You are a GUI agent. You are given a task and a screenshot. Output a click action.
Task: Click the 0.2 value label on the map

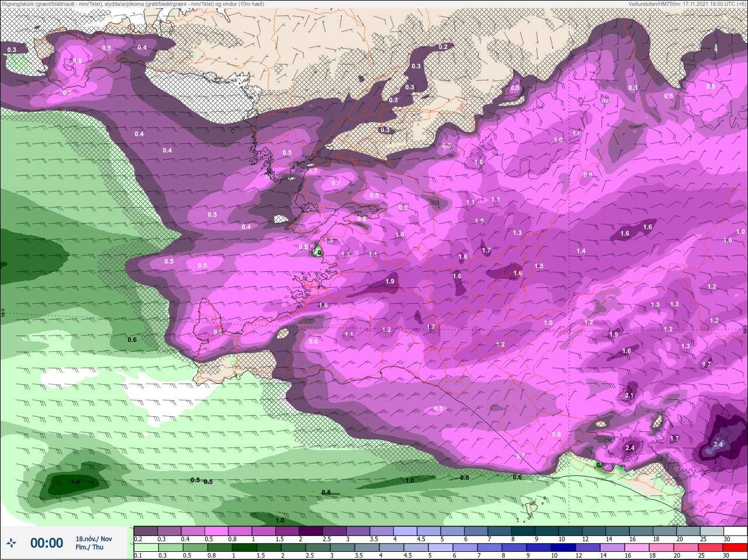click(443, 47)
